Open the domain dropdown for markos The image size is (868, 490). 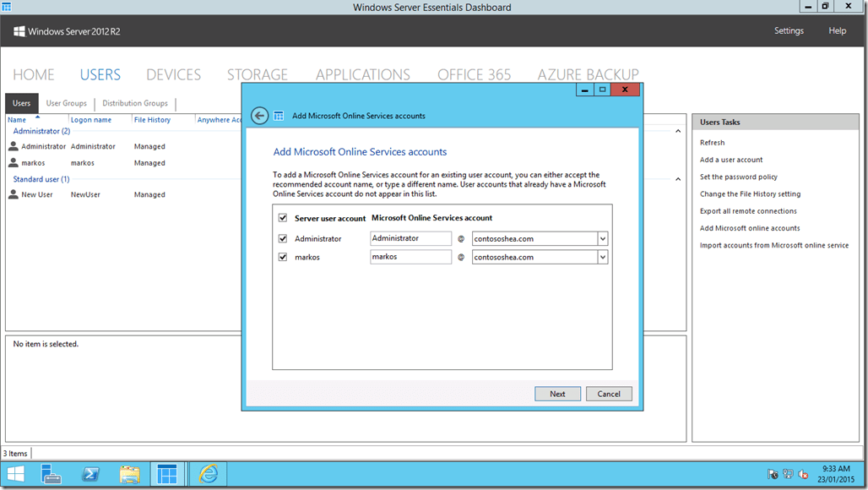(601, 257)
